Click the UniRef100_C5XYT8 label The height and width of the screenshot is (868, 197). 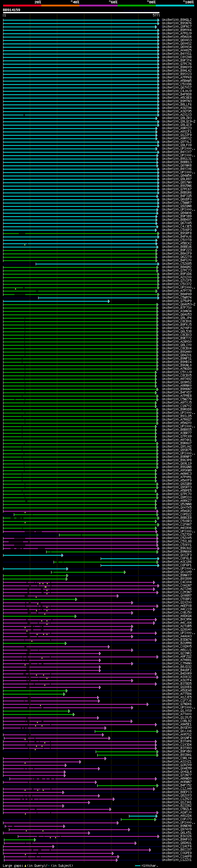[x=177, y=240]
